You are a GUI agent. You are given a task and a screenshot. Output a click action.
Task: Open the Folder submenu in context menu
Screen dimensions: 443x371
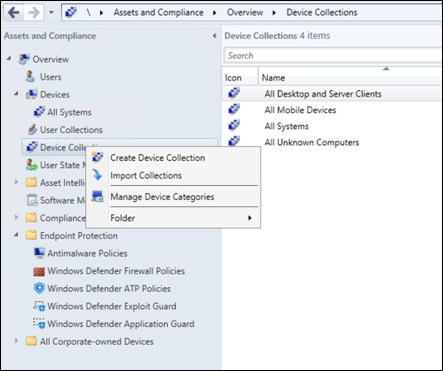pos(173,218)
